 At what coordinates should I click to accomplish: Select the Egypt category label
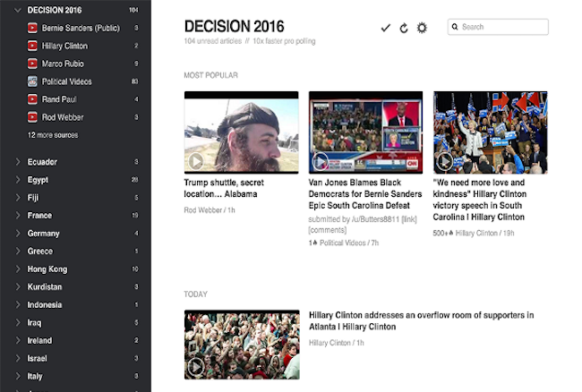(x=38, y=180)
